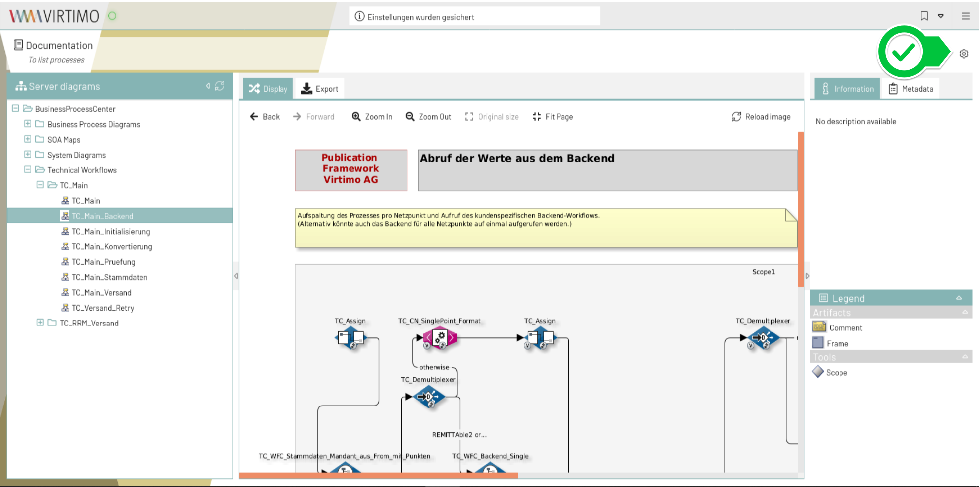Click the Comment artifact icon in the Legend
This screenshot has height=487, width=980.
click(820, 327)
